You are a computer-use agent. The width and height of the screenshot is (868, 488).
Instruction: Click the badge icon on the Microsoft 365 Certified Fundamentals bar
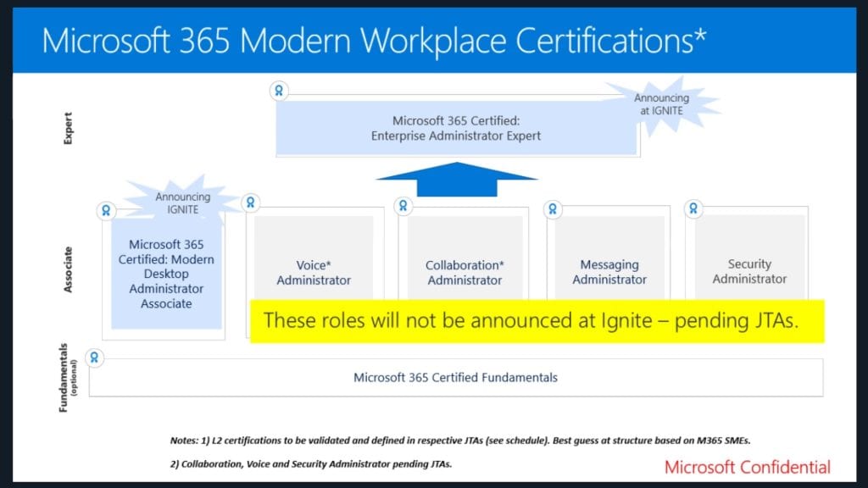click(x=95, y=358)
